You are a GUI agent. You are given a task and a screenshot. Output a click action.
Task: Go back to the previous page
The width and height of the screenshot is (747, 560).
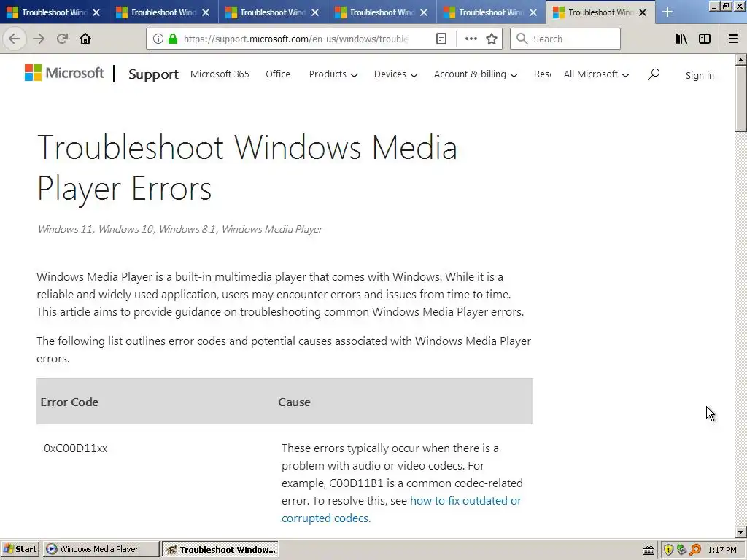(15, 39)
